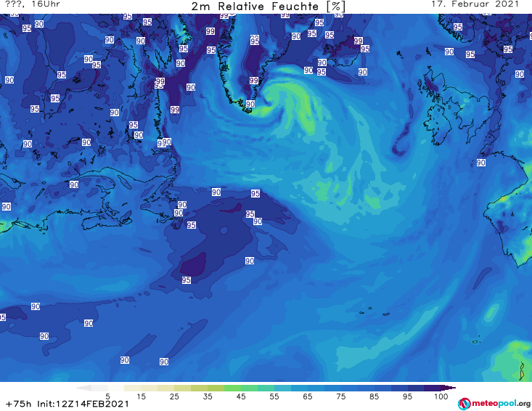Click the legend value "85"

(x=374, y=396)
